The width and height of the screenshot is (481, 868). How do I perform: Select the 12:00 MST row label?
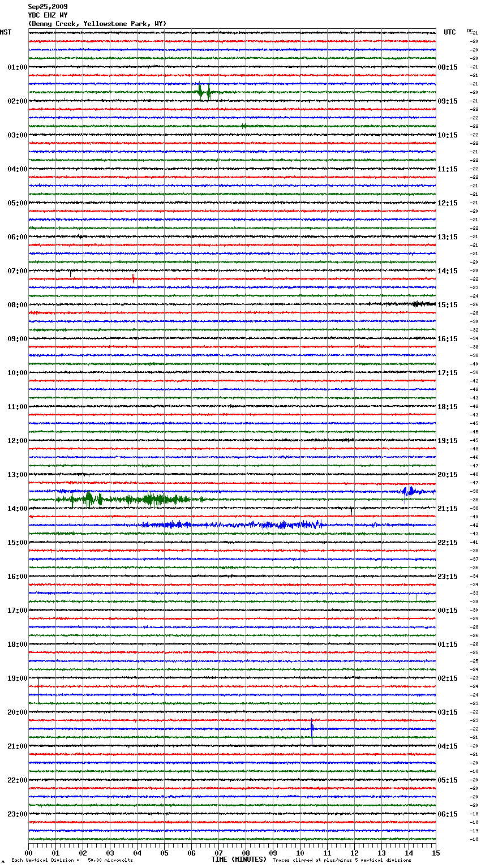click(x=18, y=441)
